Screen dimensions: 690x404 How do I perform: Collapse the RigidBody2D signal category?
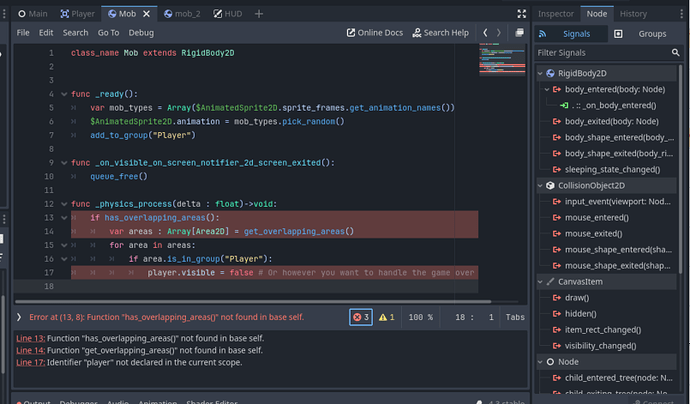point(540,73)
